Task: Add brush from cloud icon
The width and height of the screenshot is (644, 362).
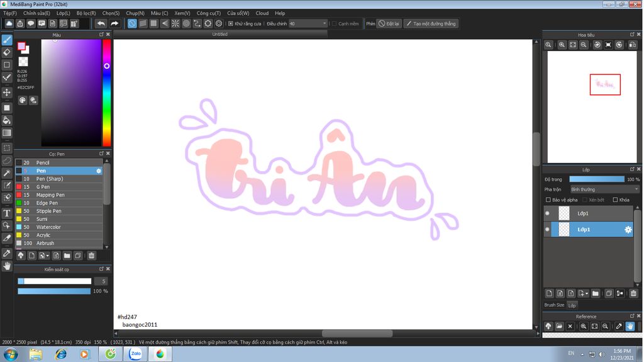Action: coord(21,256)
